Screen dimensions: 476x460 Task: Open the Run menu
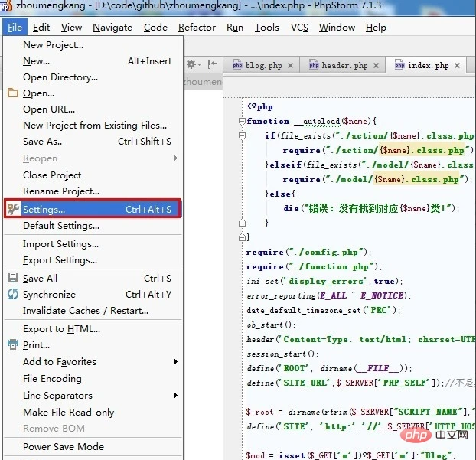pos(235,28)
